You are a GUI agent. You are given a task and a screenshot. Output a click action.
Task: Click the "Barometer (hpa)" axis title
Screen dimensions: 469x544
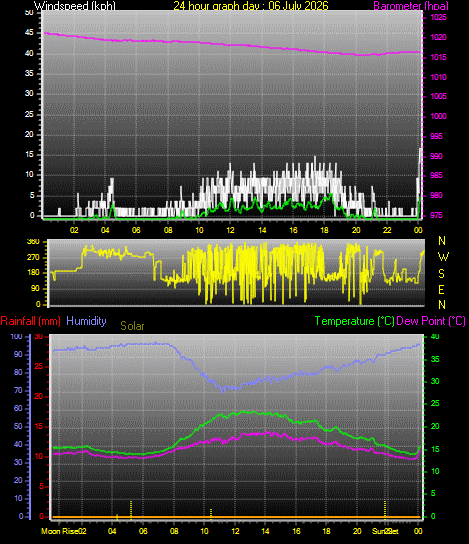411,6
